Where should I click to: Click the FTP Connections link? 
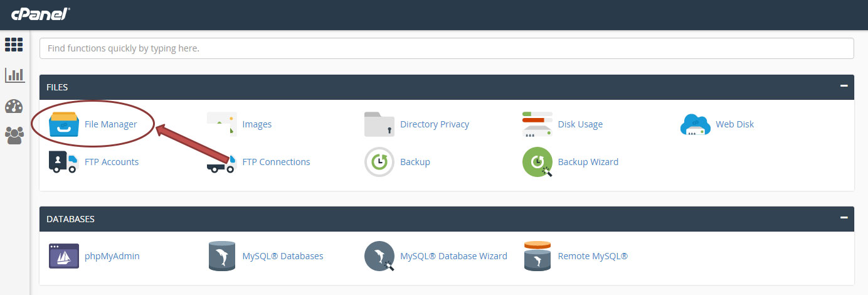(276, 162)
